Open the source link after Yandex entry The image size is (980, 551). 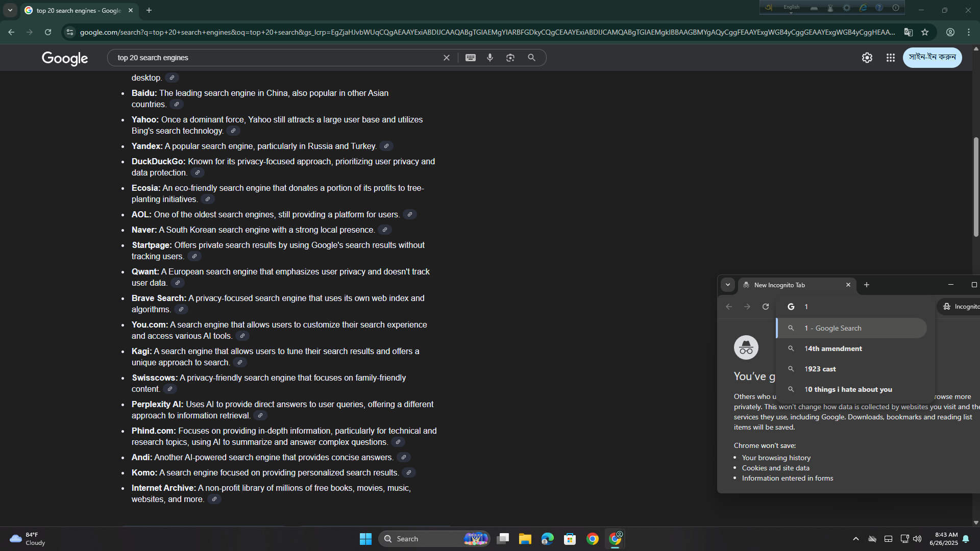[386, 146]
